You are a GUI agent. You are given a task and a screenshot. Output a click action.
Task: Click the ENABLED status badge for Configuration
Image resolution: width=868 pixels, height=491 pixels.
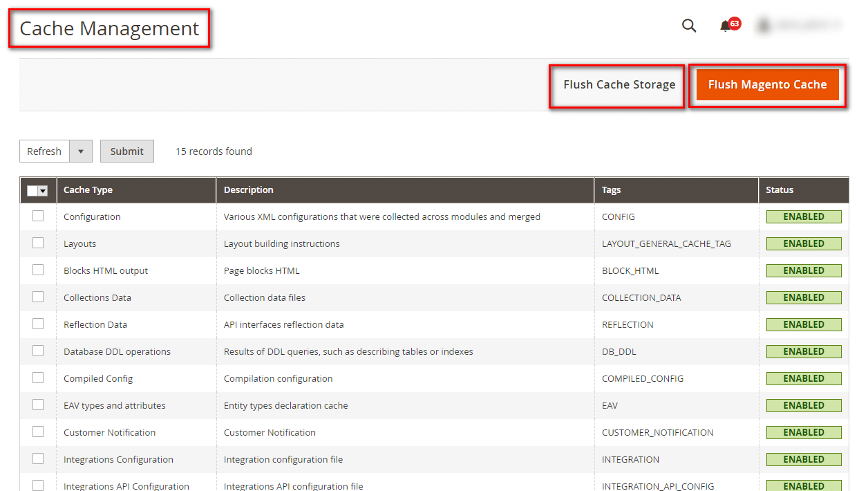[803, 216]
